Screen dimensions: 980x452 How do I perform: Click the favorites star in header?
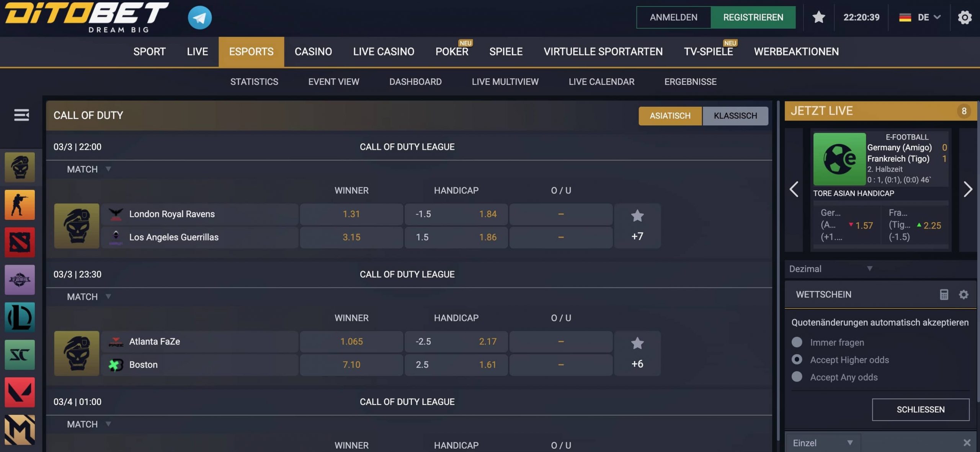[818, 17]
